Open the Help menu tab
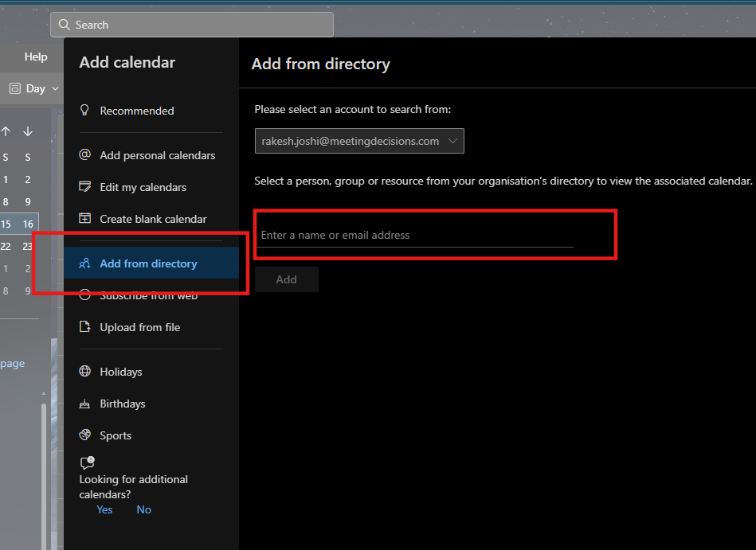 36,57
